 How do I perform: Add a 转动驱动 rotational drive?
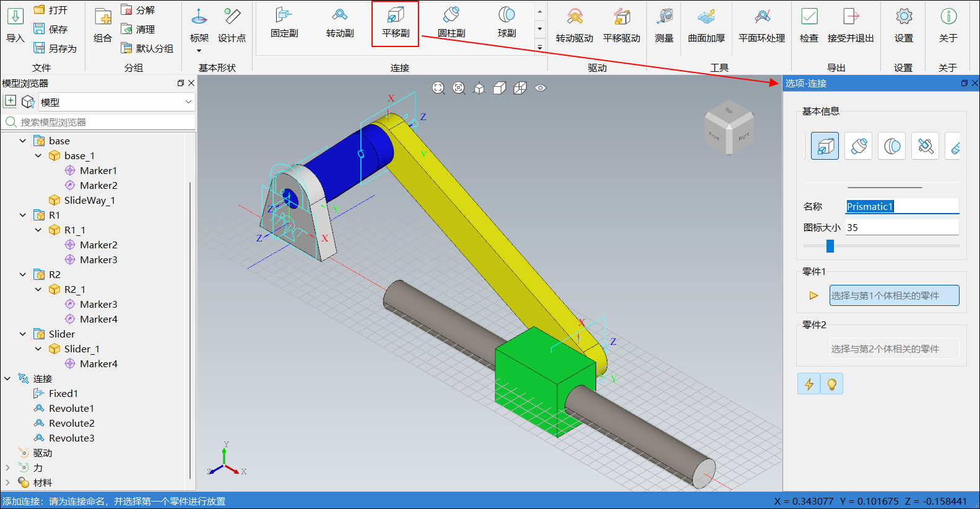click(574, 25)
